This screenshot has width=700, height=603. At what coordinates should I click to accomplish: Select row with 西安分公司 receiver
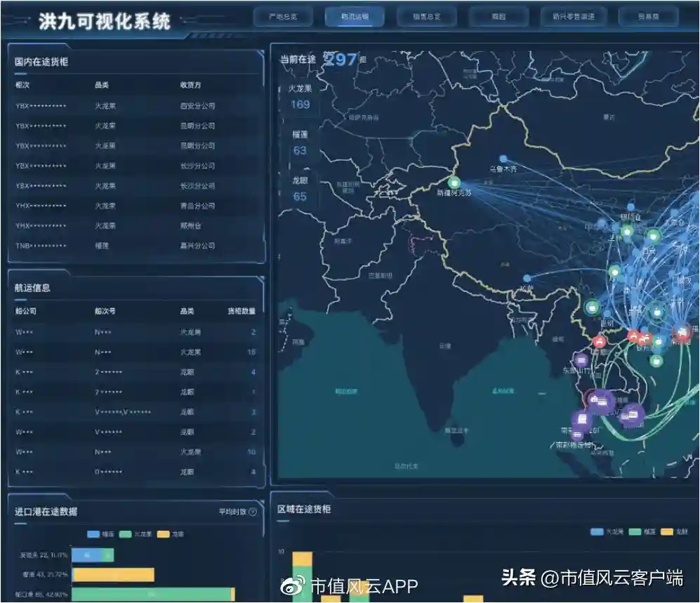click(135, 106)
